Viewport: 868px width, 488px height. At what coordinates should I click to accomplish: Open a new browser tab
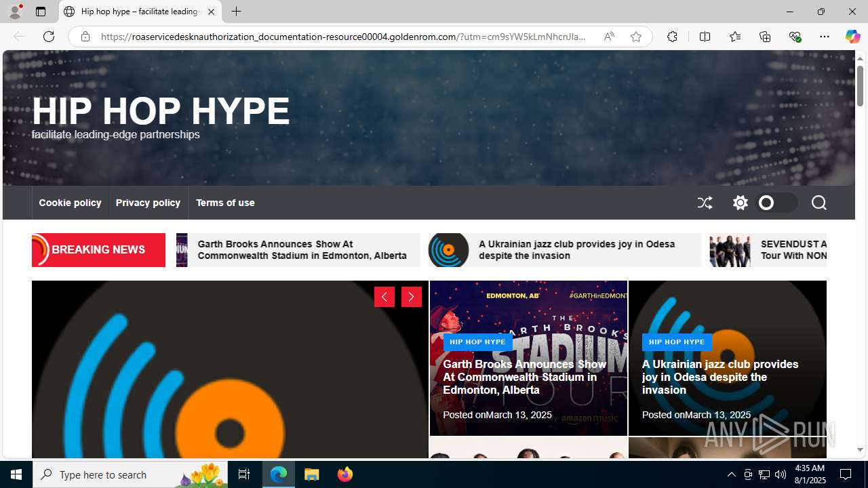pyautogui.click(x=236, y=12)
